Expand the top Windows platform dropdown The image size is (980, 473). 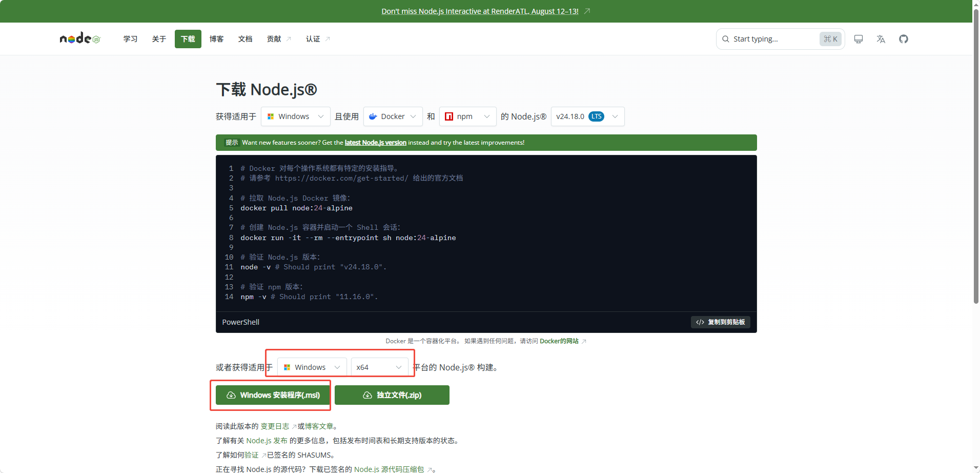(x=295, y=116)
